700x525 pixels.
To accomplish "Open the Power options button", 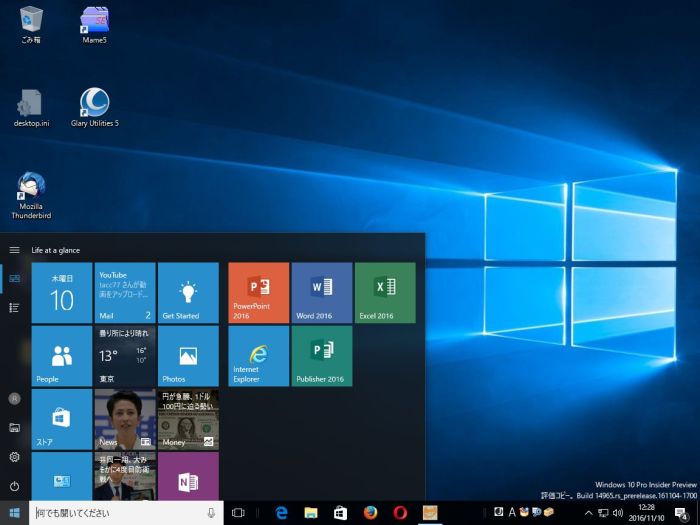I will coord(14,486).
